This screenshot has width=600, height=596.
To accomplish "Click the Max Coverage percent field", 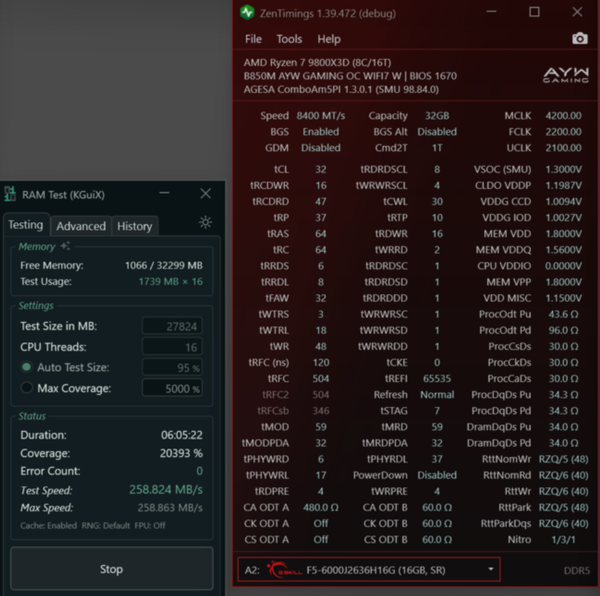I will pos(172,388).
